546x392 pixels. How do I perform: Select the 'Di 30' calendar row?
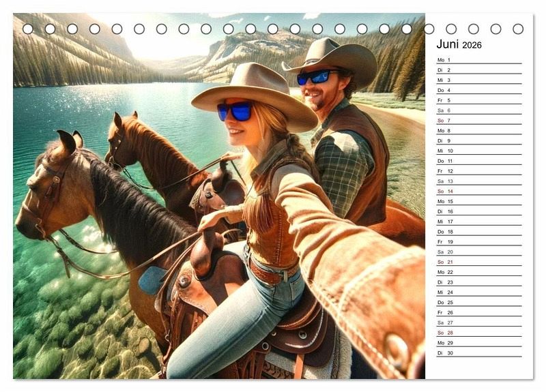[x=479, y=352]
